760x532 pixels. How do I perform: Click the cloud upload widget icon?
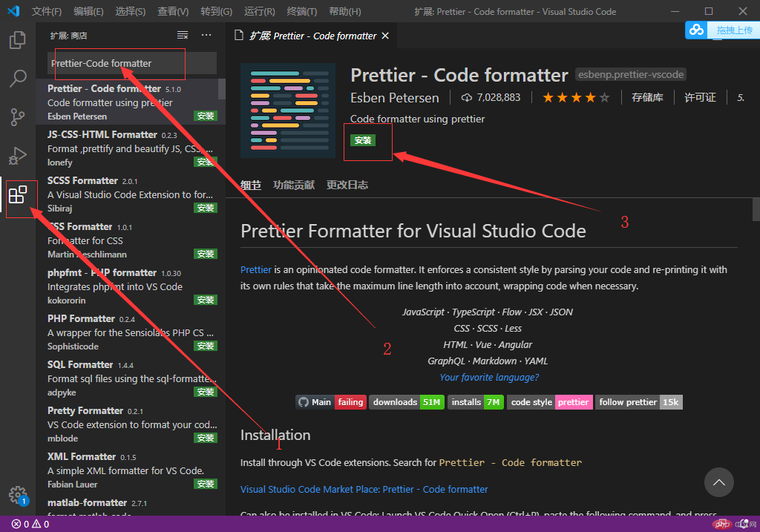click(696, 30)
